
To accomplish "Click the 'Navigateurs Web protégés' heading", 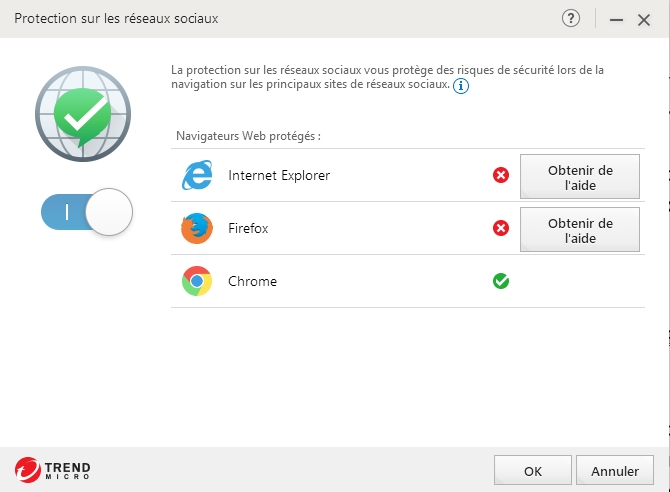I will [248, 136].
